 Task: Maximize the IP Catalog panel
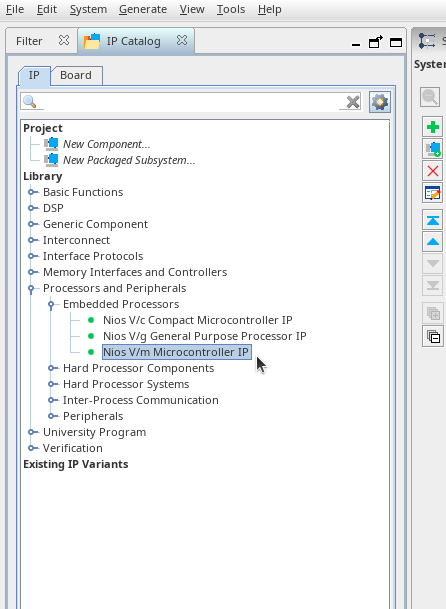396,42
